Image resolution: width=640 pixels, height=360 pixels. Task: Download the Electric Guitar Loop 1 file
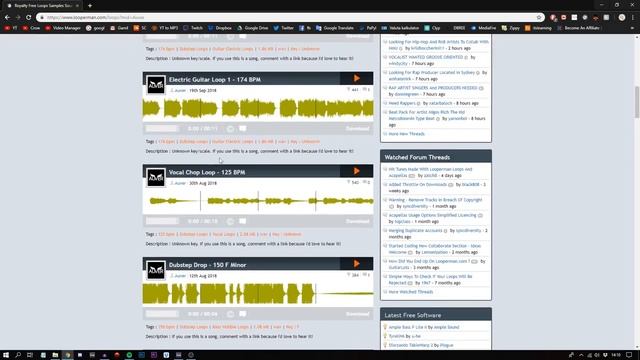(x=358, y=129)
